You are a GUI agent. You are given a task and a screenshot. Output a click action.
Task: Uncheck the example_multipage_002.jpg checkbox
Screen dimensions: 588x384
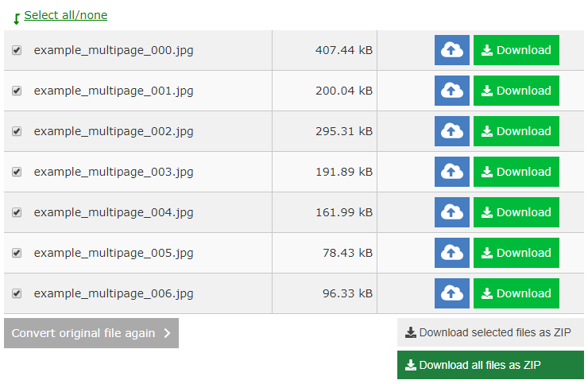(x=17, y=131)
